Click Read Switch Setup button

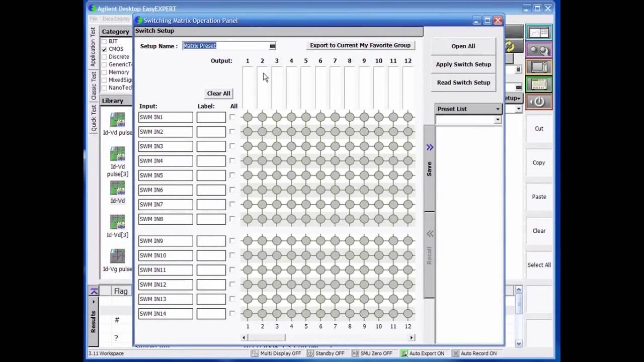pyautogui.click(x=463, y=82)
